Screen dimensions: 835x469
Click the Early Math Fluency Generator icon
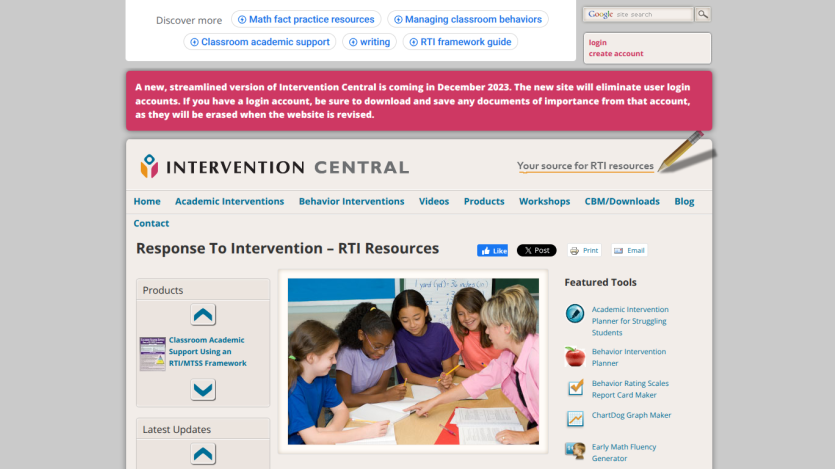coord(575,450)
